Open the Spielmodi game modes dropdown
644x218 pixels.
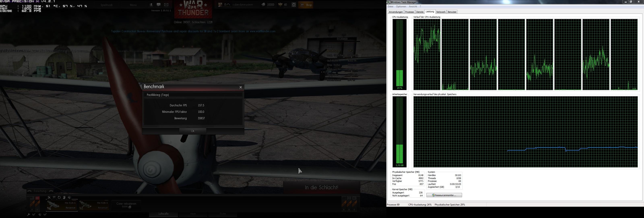(x=106, y=5)
